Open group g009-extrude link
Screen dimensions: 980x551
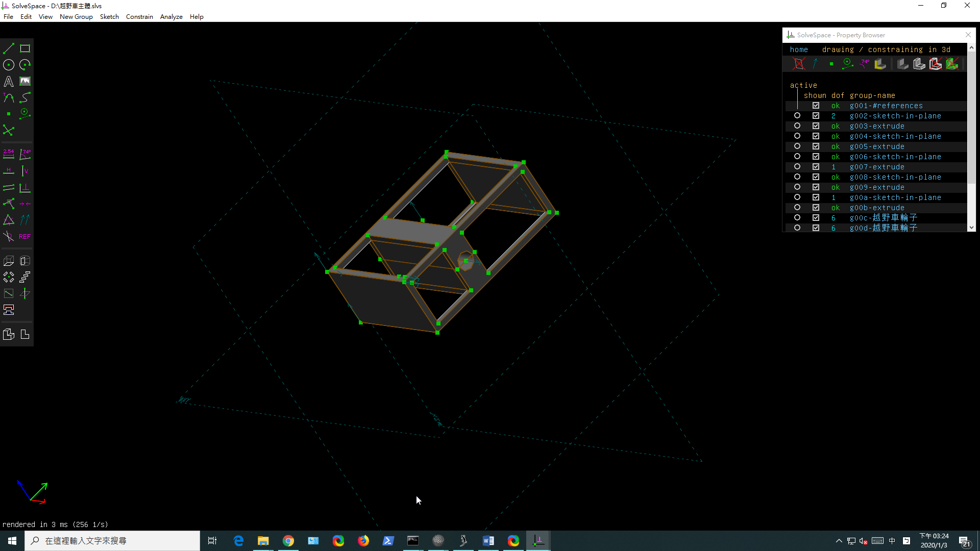[x=877, y=187]
